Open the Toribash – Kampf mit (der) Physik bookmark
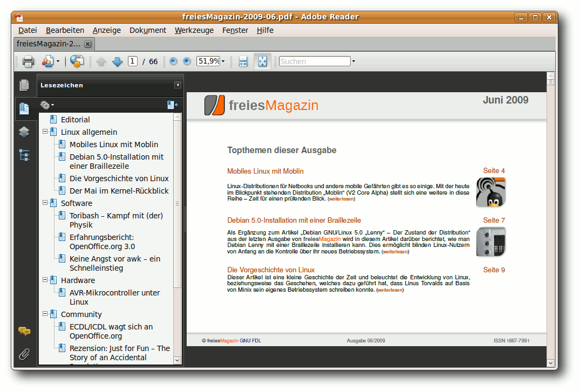 (x=116, y=220)
